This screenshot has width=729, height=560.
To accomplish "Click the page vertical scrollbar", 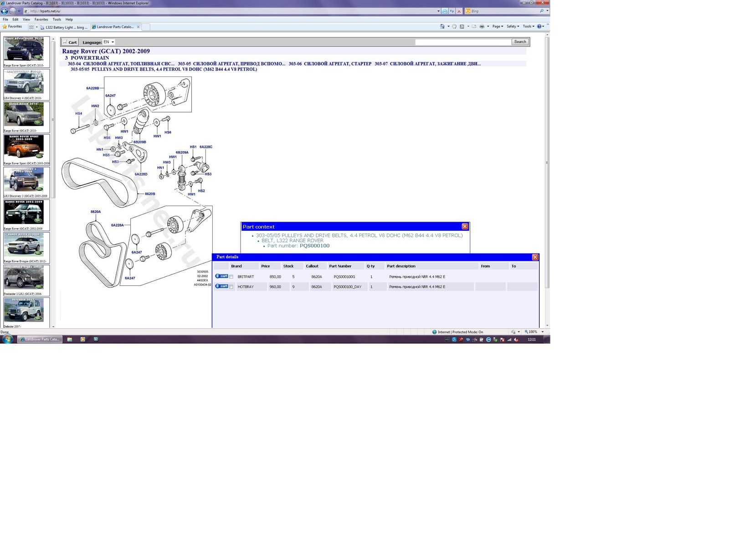I will (x=547, y=181).
